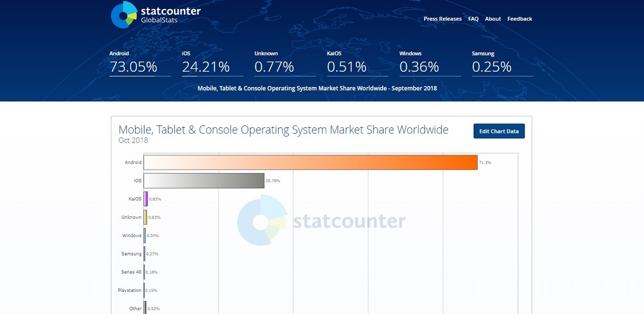Click the 71.3% value label
This screenshot has width=644, height=314.
485,162
